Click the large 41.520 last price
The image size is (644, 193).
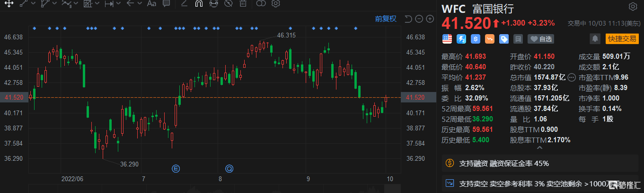[466, 23]
